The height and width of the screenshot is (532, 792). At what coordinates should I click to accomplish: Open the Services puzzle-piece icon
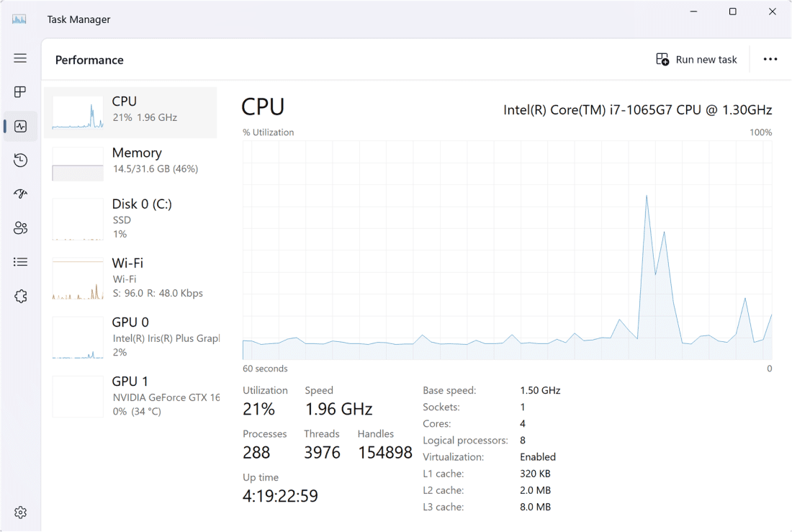point(20,296)
